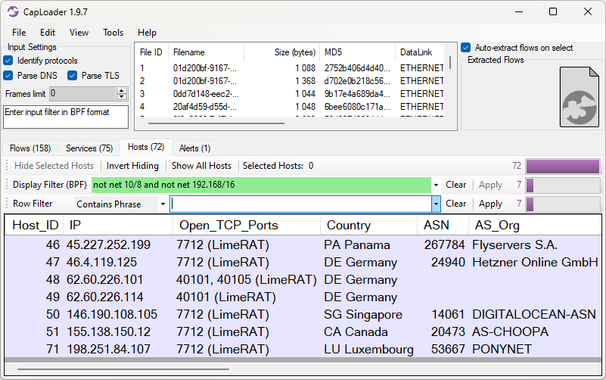Click Show All Hosts button

point(201,166)
